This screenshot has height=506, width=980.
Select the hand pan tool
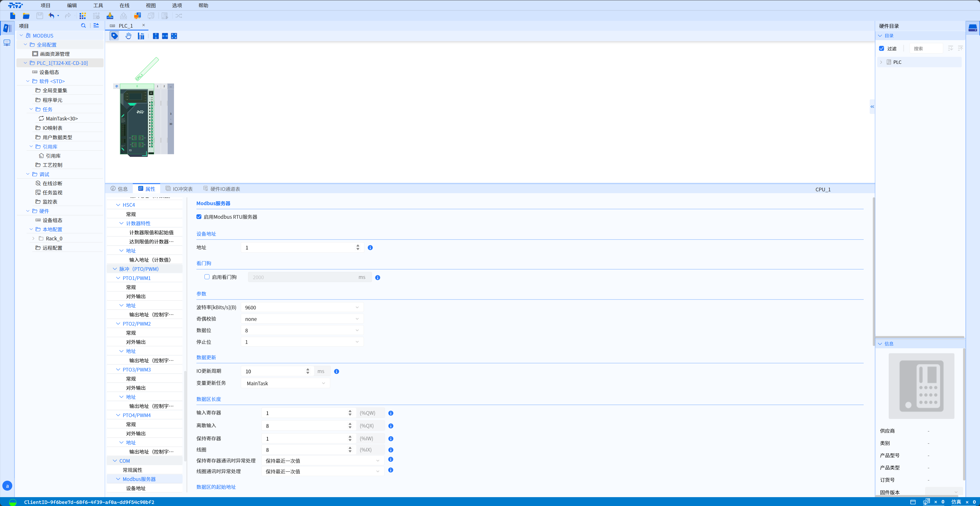tap(128, 36)
